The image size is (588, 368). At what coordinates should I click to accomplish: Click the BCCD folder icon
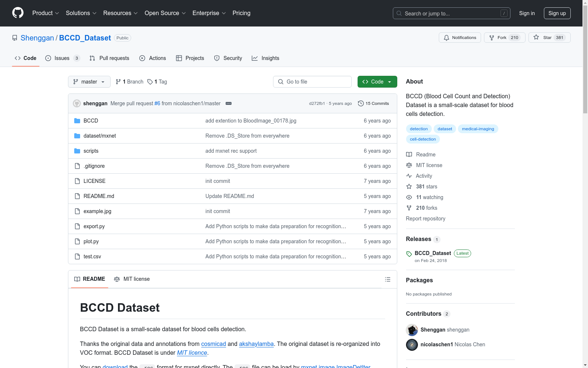(77, 121)
